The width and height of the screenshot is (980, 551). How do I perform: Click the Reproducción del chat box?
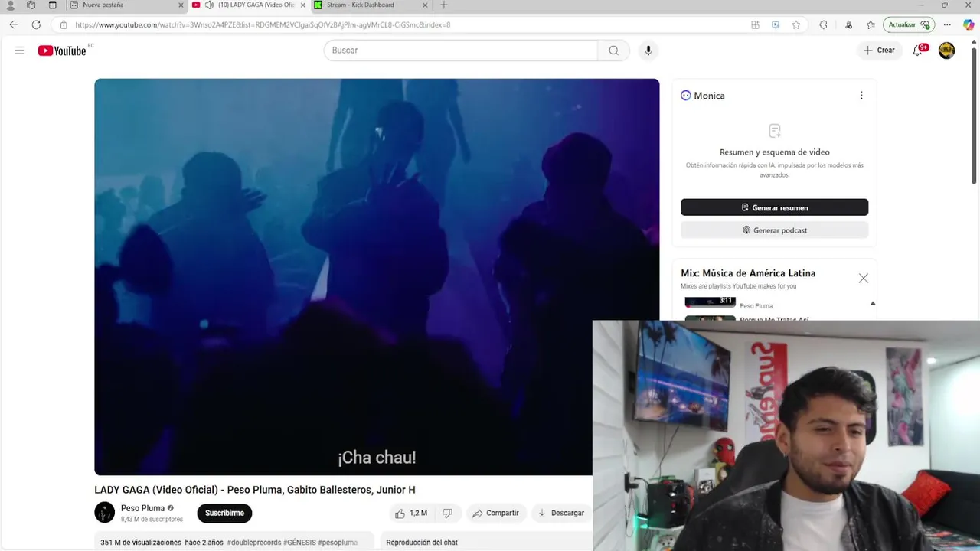click(x=486, y=543)
